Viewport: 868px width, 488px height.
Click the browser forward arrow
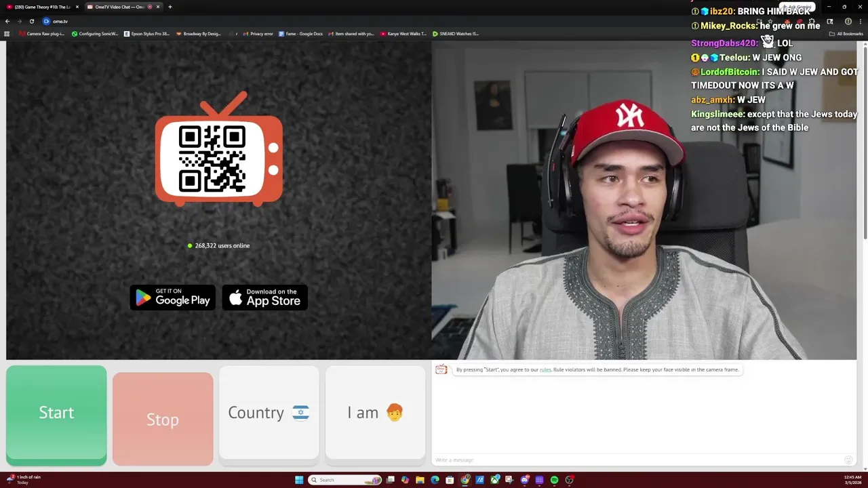click(x=20, y=21)
